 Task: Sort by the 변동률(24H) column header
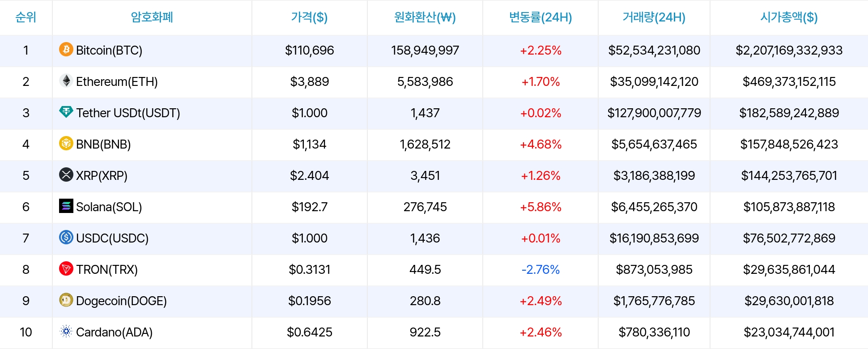pyautogui.click(x=540, y=17)
